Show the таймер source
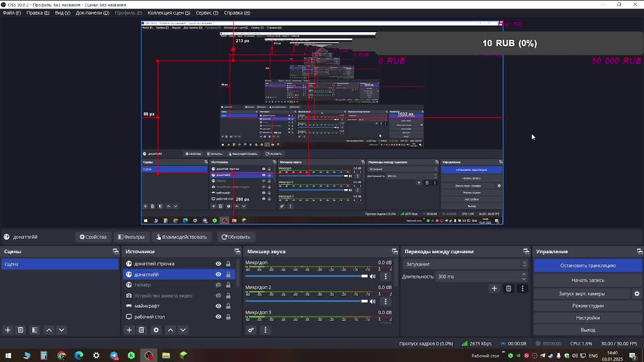 [x=218, y=285]
